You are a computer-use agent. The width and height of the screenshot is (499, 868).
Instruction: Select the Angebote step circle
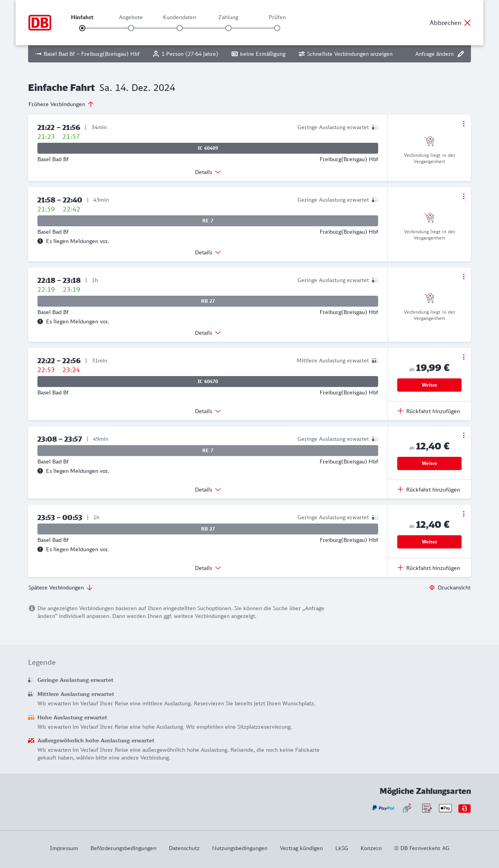click(x=131, y=28)
